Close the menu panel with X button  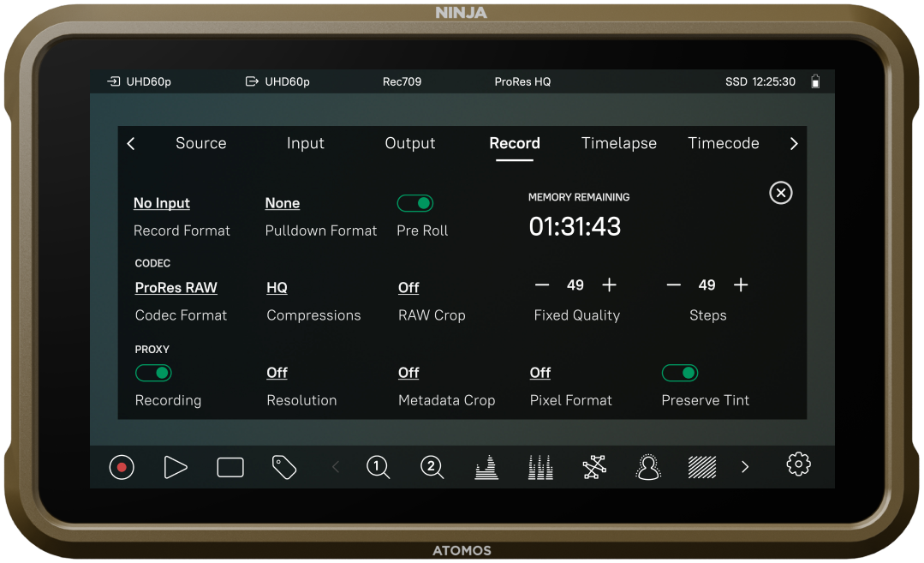[780, 193]
